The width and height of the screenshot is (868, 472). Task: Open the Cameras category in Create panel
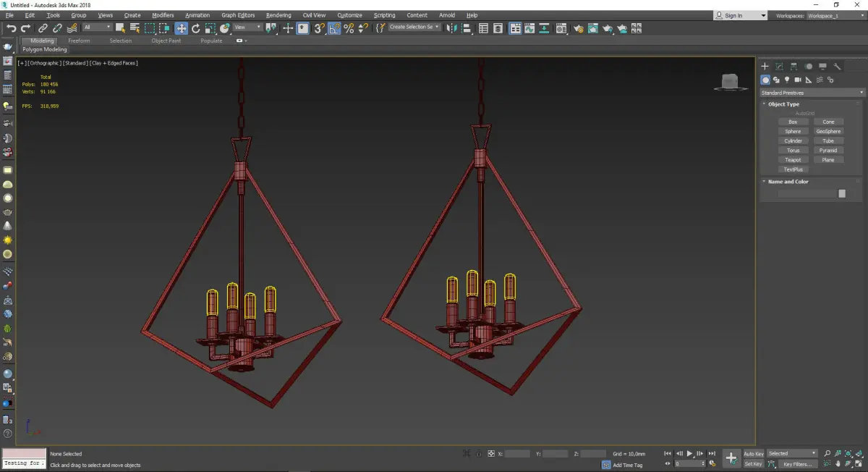(x=797, y=80)
